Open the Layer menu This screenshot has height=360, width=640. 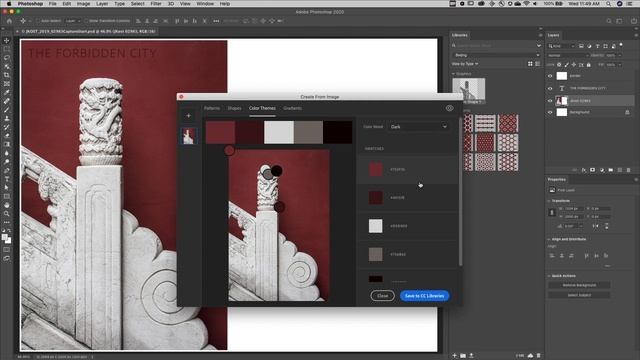coord(102,4)
